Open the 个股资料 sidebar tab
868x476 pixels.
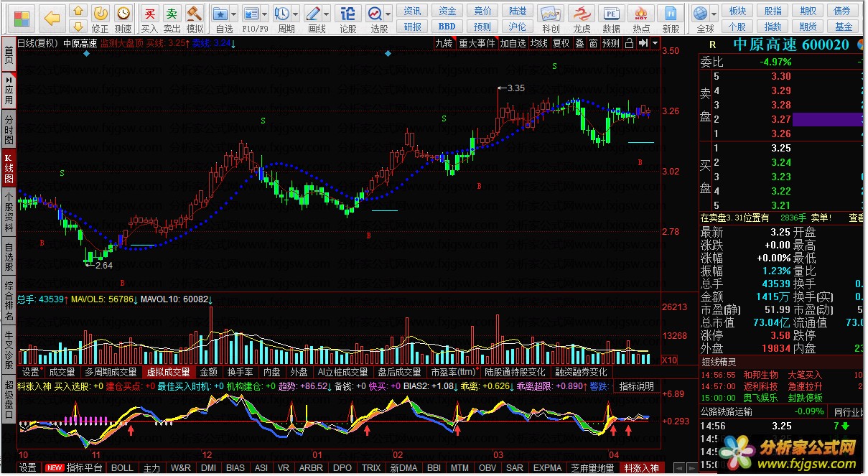(x=9, y=213)
